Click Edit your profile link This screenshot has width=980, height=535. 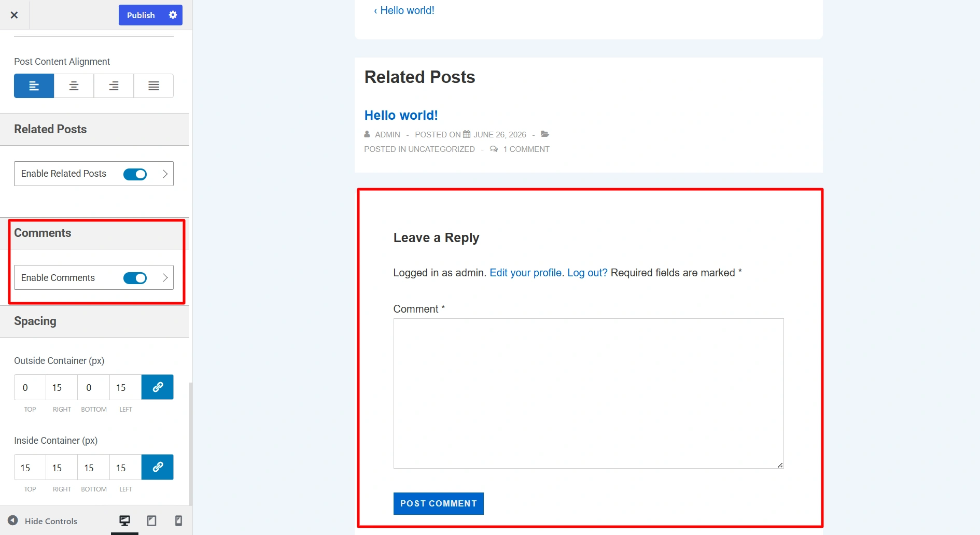[x=526, y=273]
